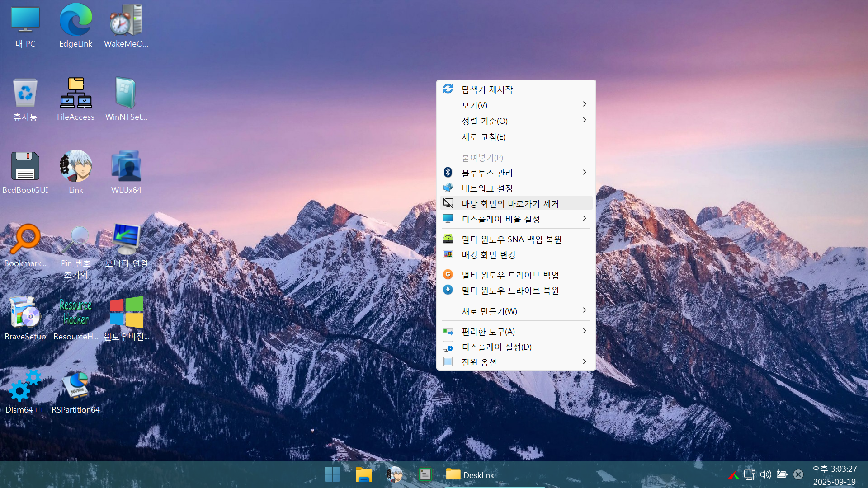Click the BcdBootGUI floppy disk icon
Screen dimensions: 868x488
(x=25, y=167)
